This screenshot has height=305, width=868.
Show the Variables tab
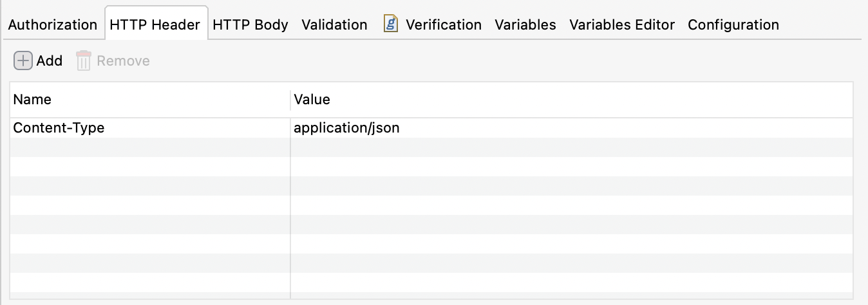click(x=525, y=25)
